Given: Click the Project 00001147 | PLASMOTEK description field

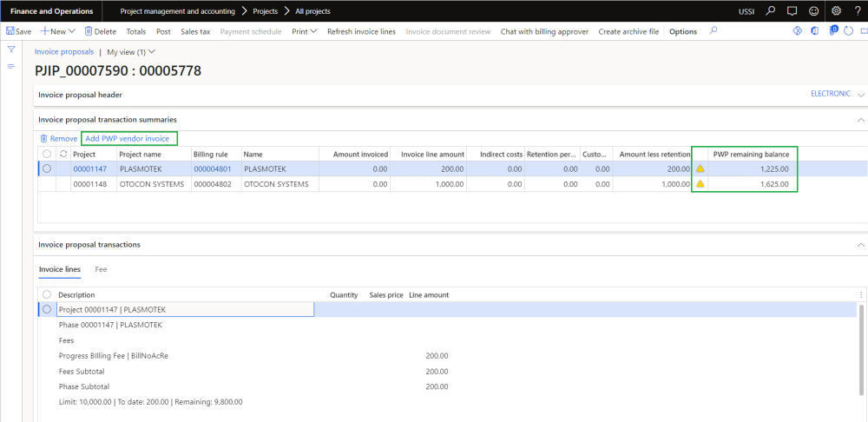Looking at the screenshot, I should click(x=184, y=309).
